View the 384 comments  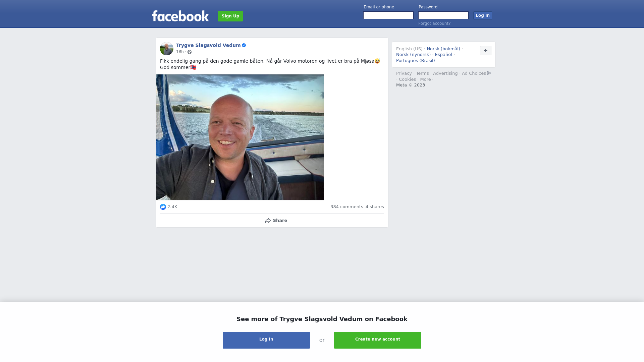pyautogui.click(x=347, y=207)
